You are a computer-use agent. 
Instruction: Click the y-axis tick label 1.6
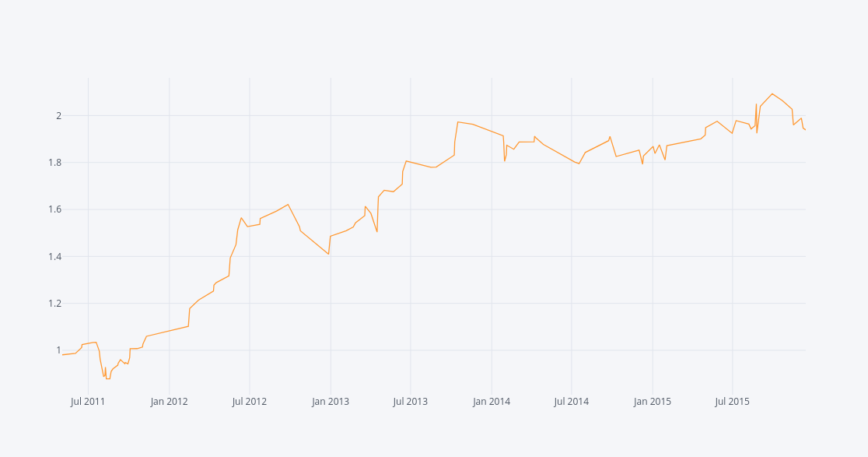pos(55,209)
